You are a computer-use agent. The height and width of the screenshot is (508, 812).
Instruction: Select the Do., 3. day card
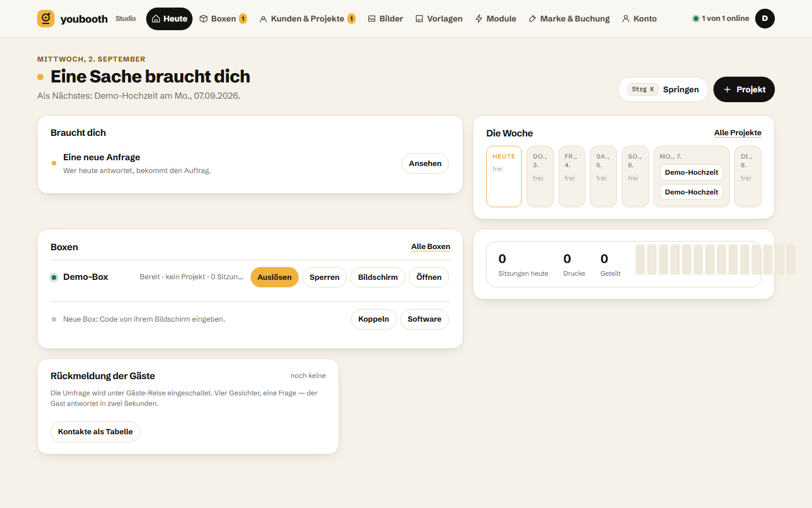[x=540, y=176]
